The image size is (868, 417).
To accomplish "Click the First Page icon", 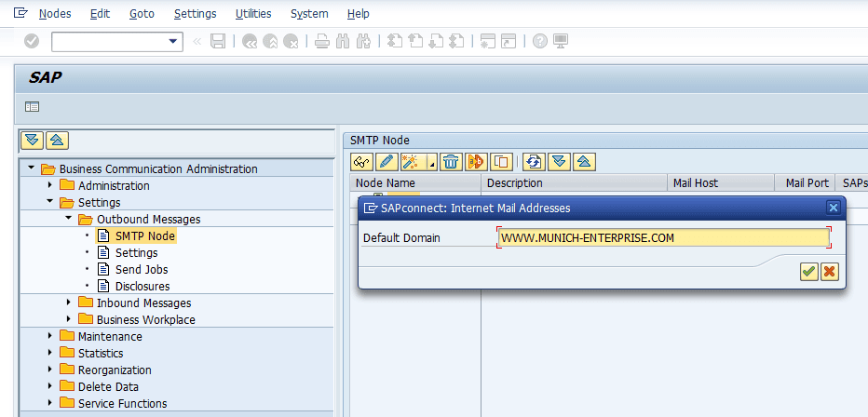I will 394,42.
